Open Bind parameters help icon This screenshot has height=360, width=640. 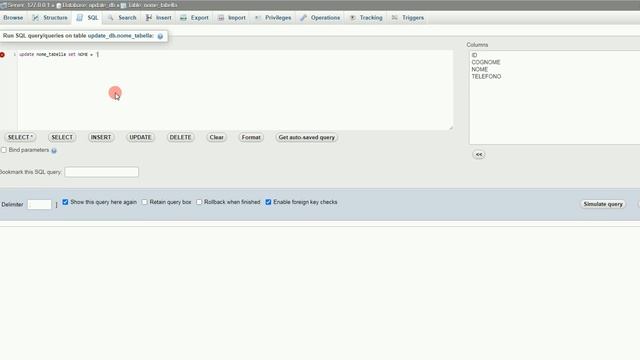pyautogui.click(x=54, y=151)
